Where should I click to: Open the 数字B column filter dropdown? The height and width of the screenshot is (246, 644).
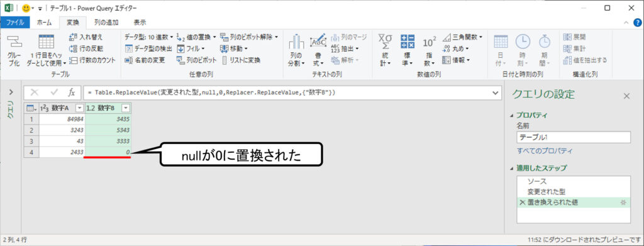126,108
